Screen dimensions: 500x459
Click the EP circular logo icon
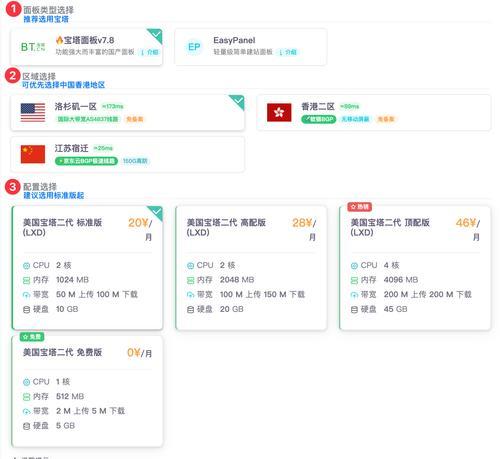click(x=194, y=47)
